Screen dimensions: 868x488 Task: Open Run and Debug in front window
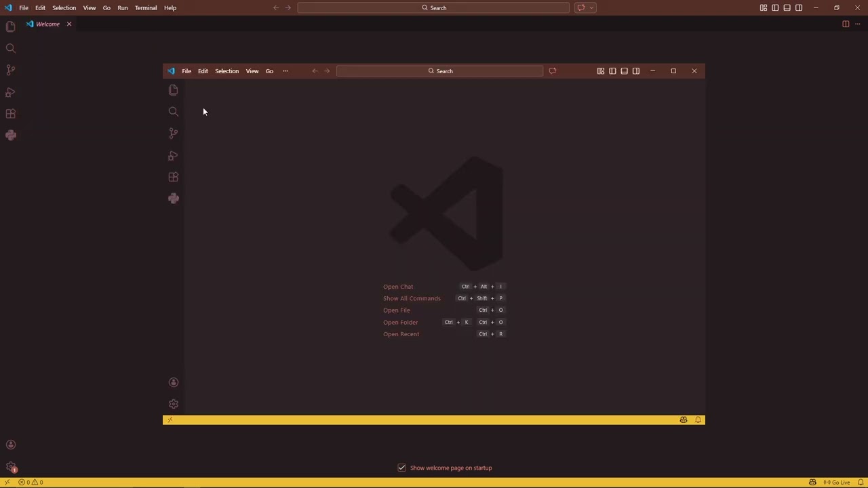pos(173,155)
